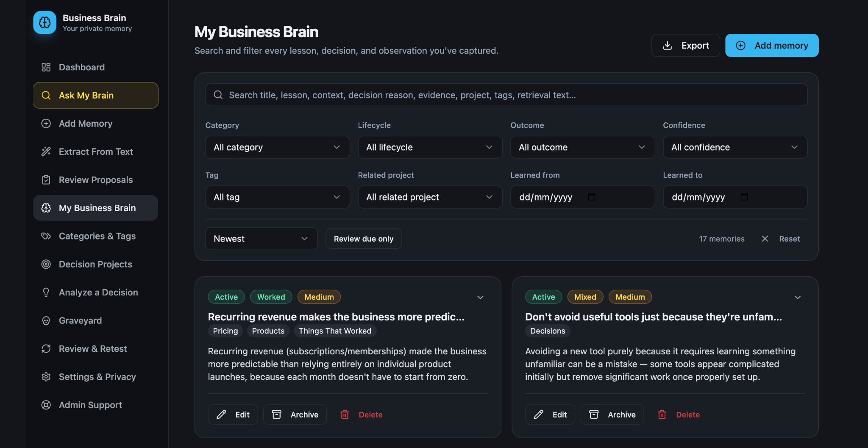
Task: Expand the Don't avoid useful tools card chevron
Action: [x=798, y=297]
